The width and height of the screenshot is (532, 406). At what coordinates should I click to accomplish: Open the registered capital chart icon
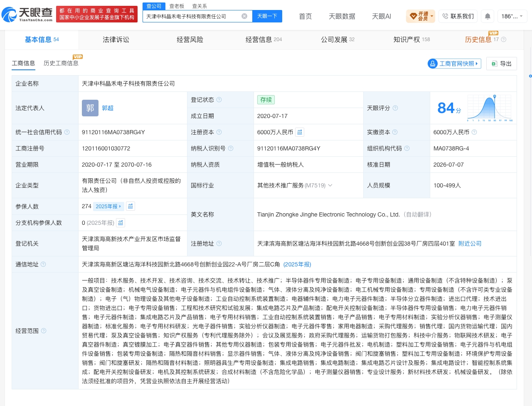pyautogui.click(x=300, y=132)
